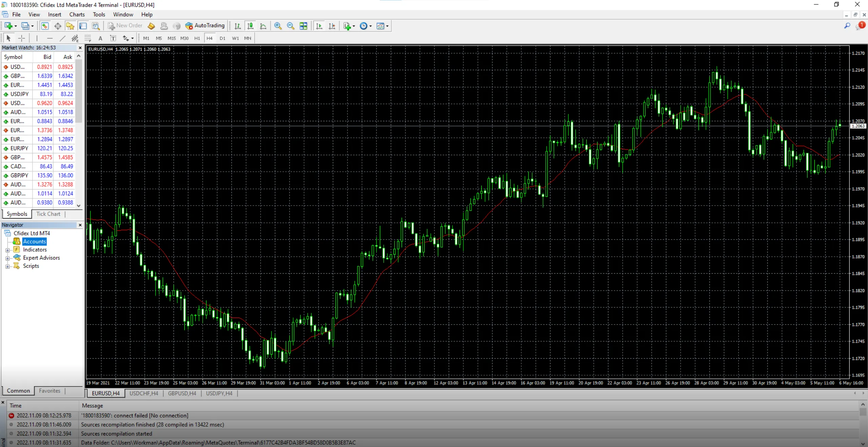Select the Horizontal Line drawing tool
The image size is (868, 447).
click(x=50, y=38)
